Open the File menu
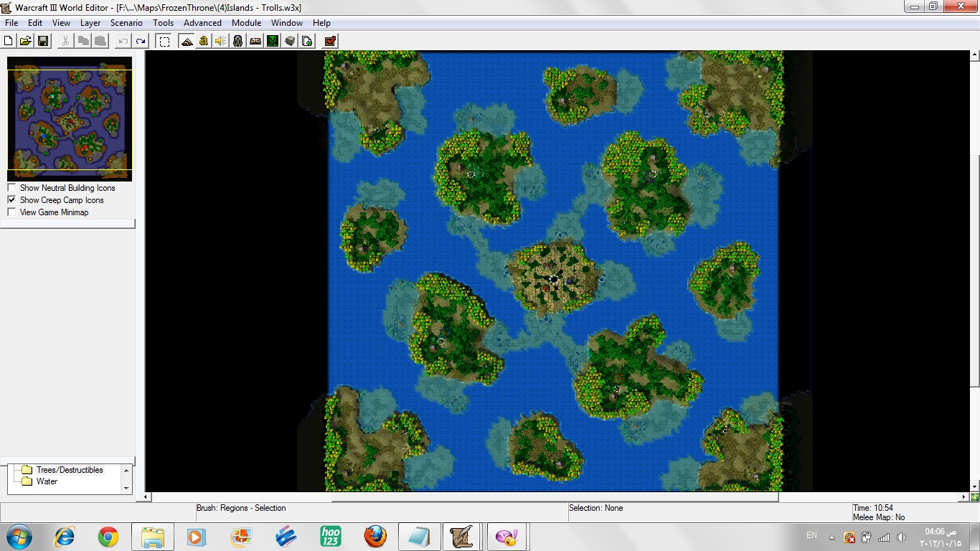Screen dimensions: 980x551 click(x=11, y=23)
